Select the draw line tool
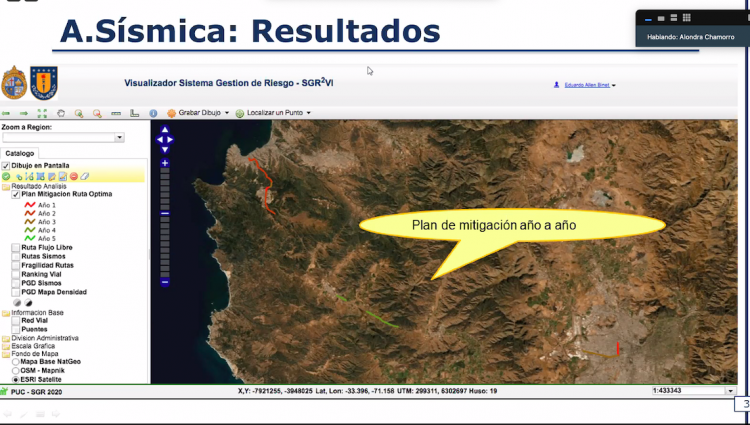The image size is (750, 425). click(29, 176)
